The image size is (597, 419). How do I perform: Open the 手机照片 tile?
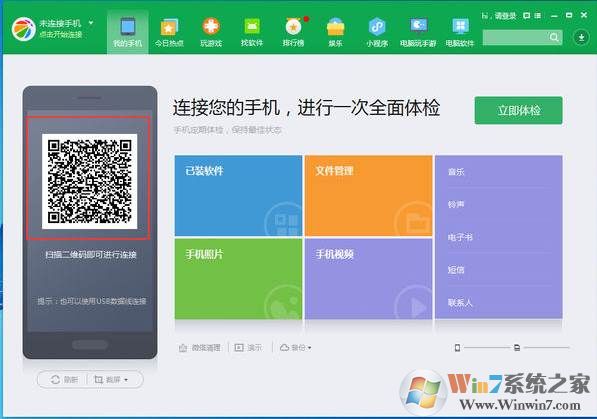[238, 279]
